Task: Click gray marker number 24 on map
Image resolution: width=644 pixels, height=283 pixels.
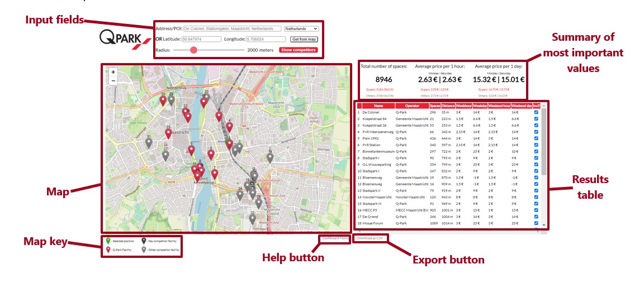Action: click(240, 195)
